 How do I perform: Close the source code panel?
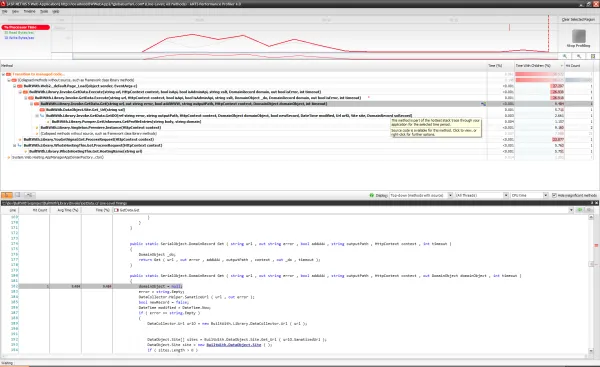click(x=596, y=203)
